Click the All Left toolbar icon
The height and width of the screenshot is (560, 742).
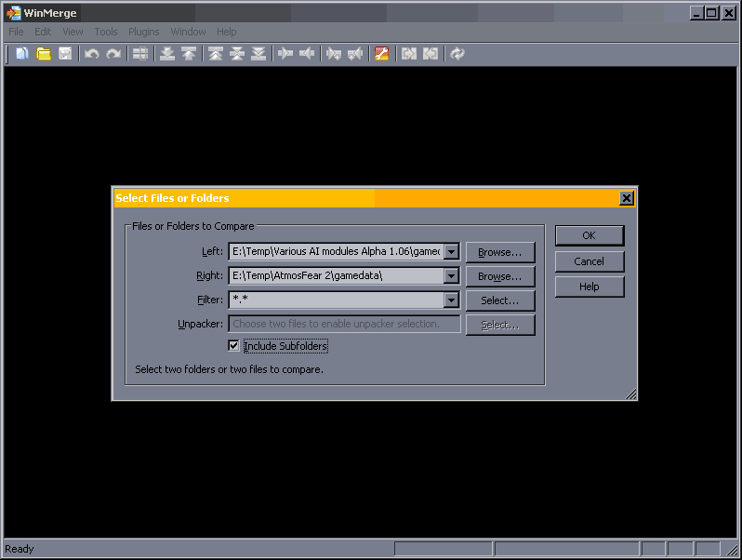[x=431, y=54]
